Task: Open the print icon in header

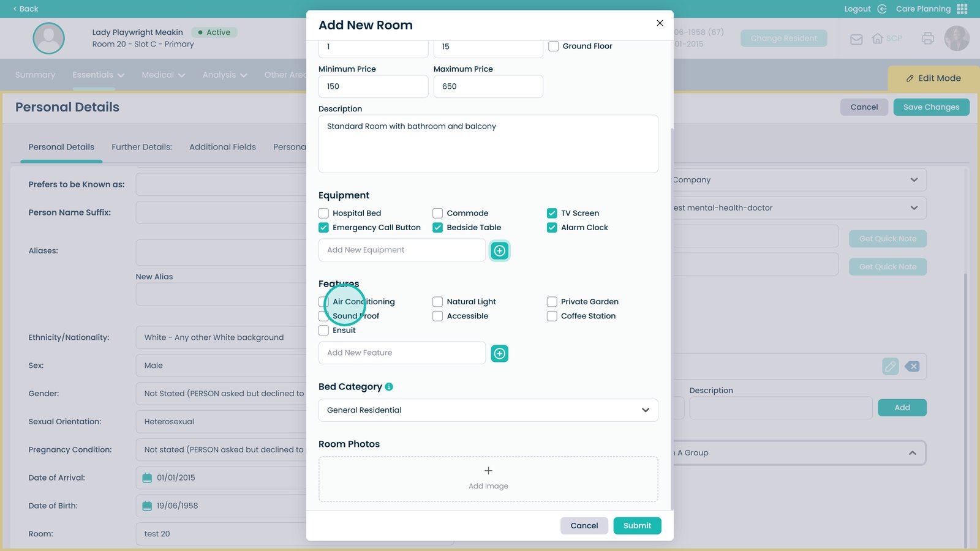Action: coord(928,39)
